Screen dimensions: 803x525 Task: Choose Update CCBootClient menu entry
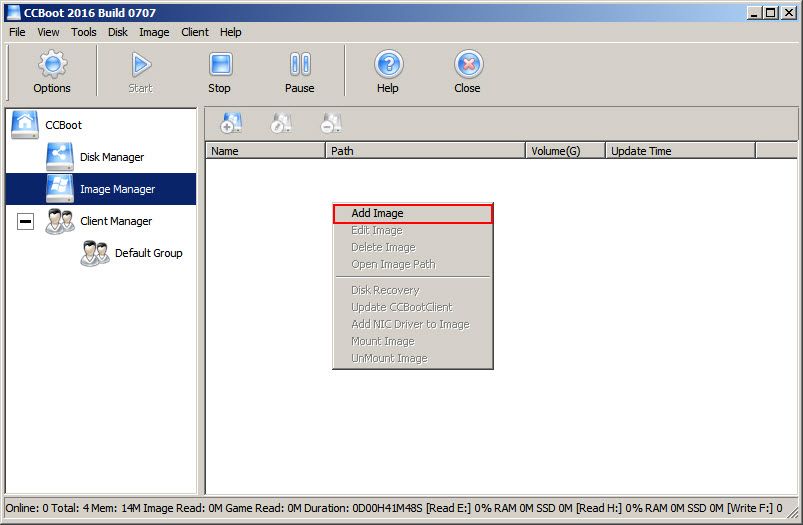(413, 307)
